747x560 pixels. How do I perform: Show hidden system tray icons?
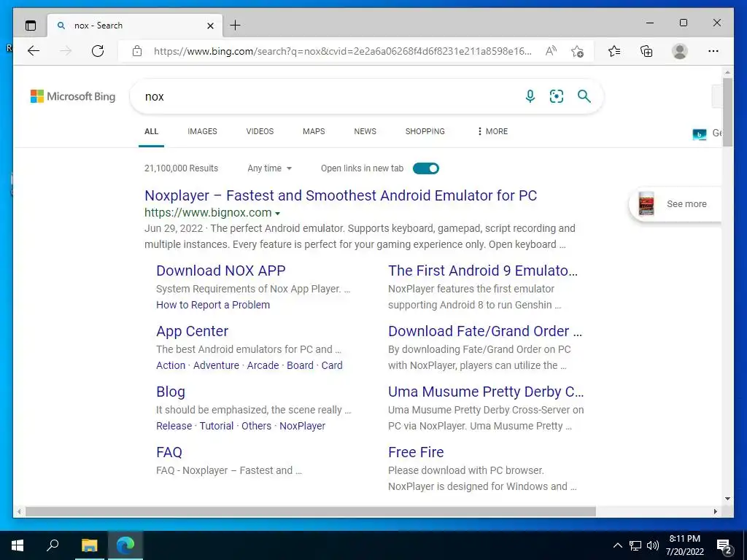(x=617, y=545)
